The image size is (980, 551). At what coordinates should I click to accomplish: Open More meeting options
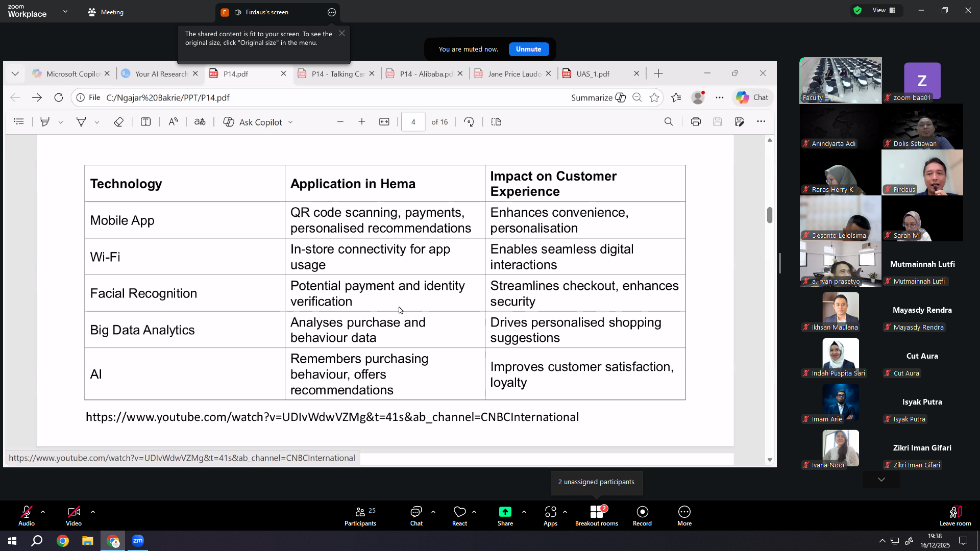684,516
